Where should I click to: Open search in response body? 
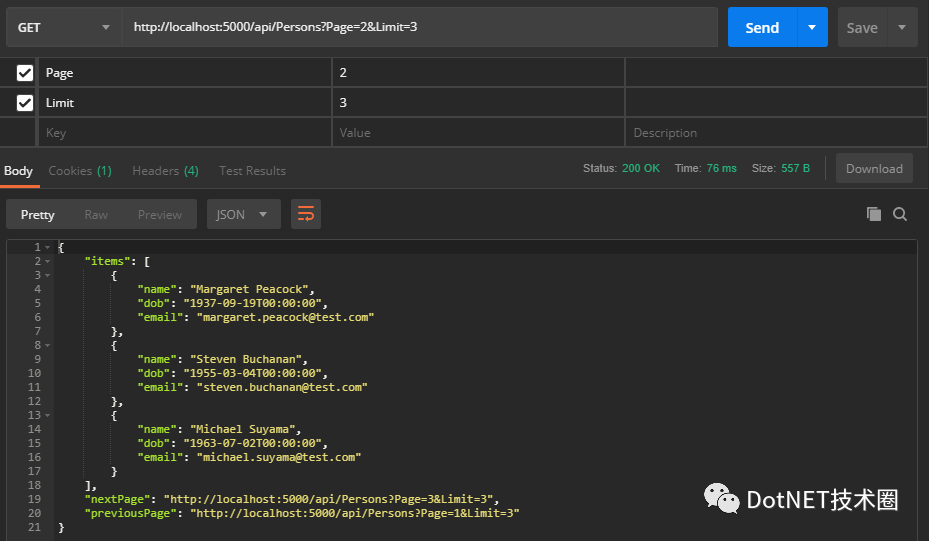(900, 214)
